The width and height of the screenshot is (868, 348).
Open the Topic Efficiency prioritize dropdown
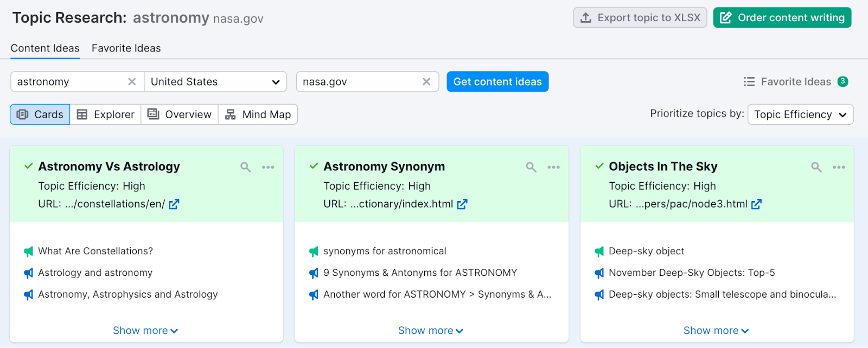pos(800,114)
